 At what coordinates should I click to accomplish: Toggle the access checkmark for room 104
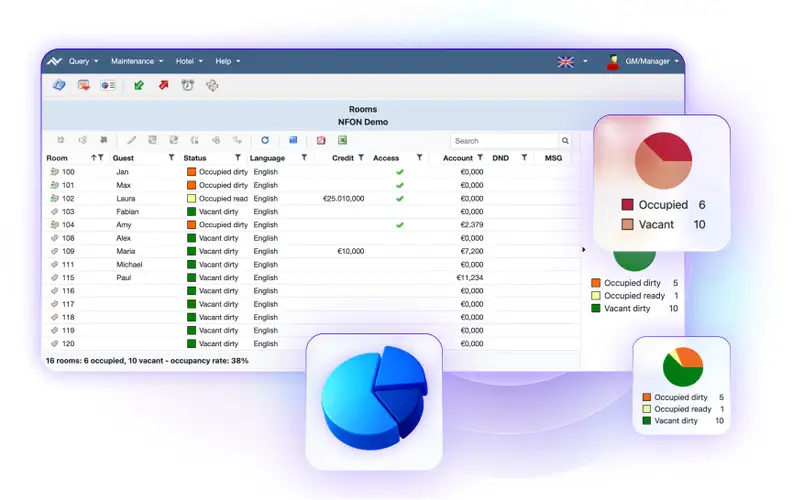point(399,225)
